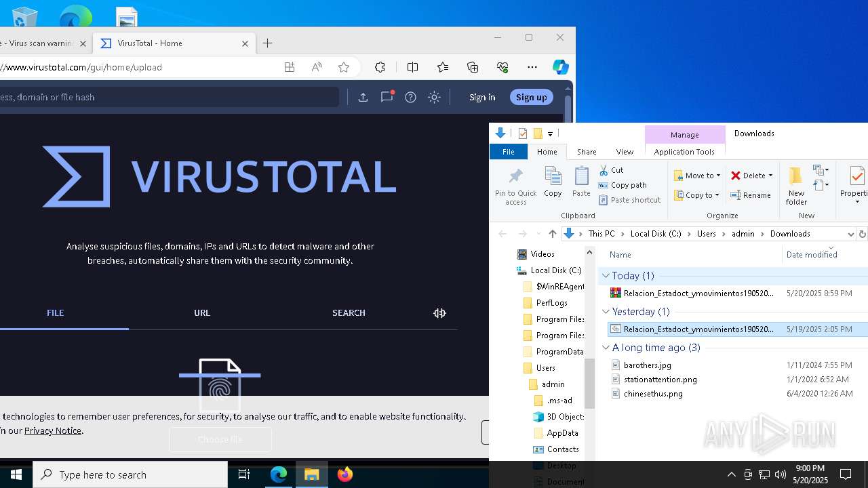Open Task View on taskbar
The height and width of the screenshot is (488, 868).
coord(244,474)
